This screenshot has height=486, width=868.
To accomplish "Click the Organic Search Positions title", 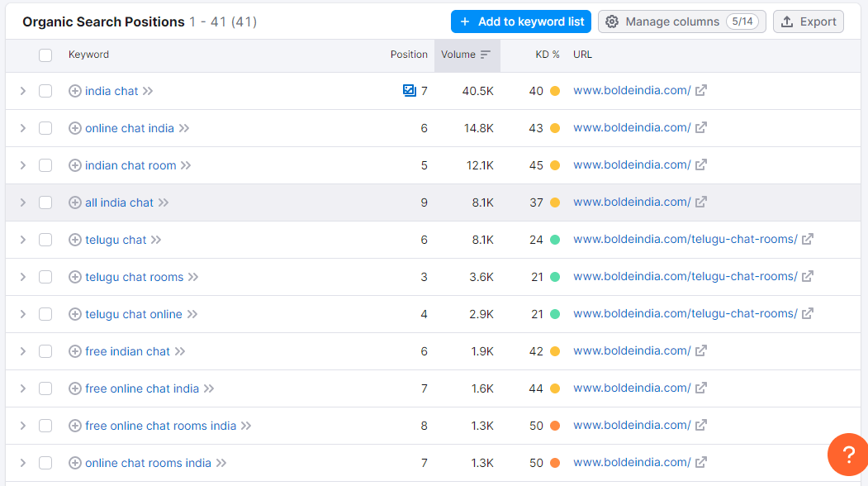I will point(104,21).
